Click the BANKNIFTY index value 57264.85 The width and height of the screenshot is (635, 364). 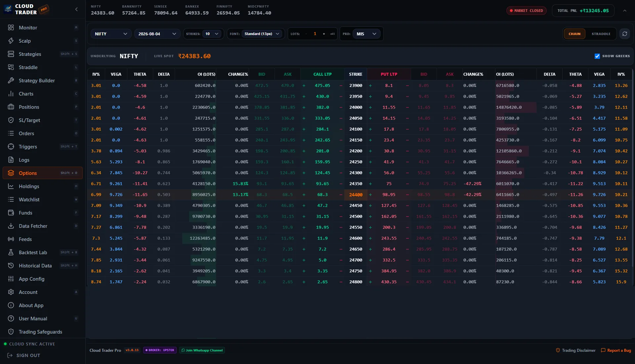[x=134, y=13]
